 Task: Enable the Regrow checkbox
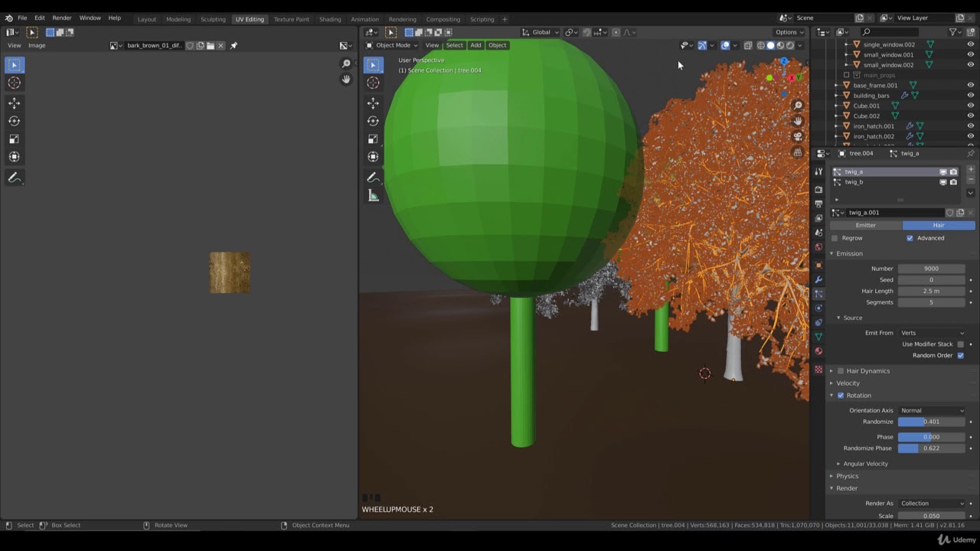[x=835, y=238]
